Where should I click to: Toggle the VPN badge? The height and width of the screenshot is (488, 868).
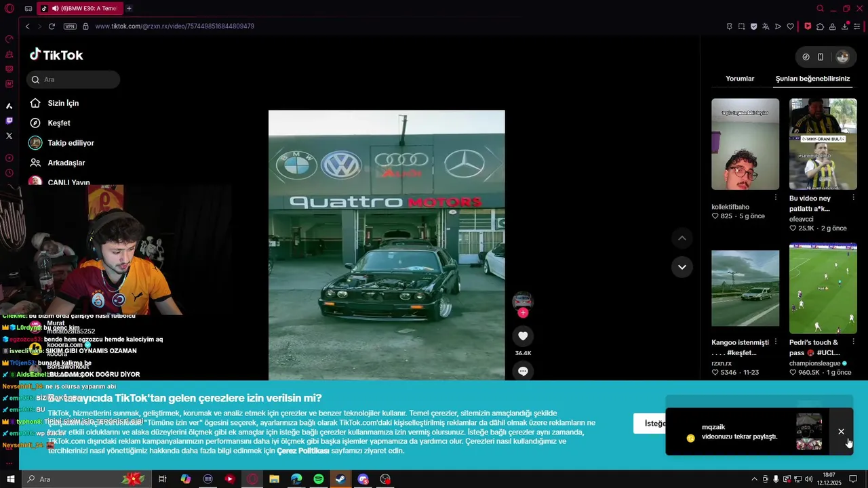[x=70, y=26]
